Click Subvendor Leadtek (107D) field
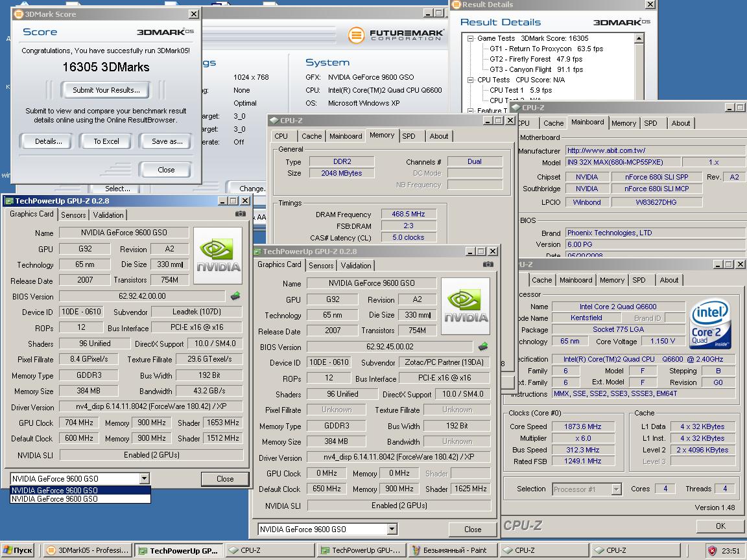 [196, 312]
